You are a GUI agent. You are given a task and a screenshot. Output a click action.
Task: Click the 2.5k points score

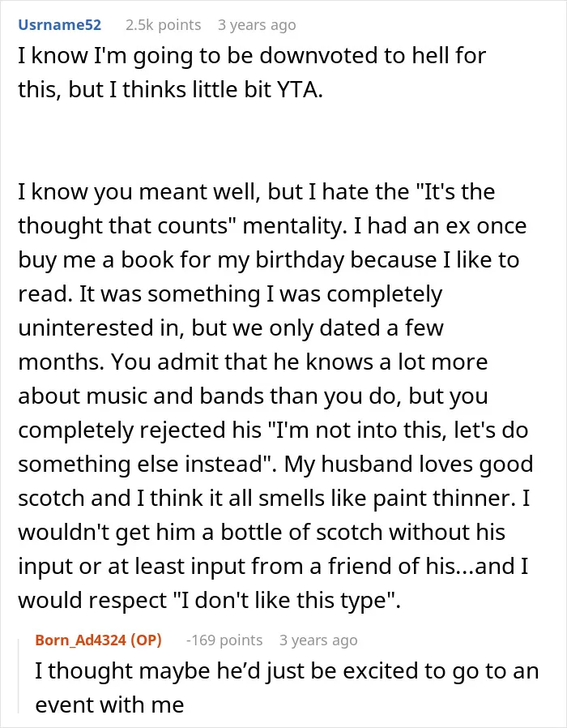tap(164, 24)
